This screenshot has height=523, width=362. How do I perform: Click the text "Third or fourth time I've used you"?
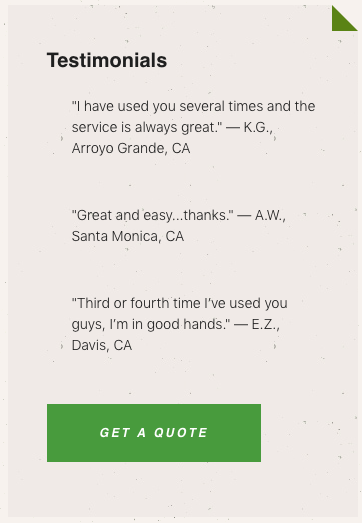pos(179,304)
